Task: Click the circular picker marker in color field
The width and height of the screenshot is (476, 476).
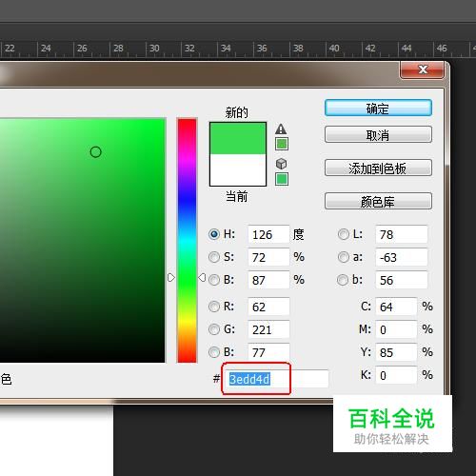Action: [x=95, y=152]
